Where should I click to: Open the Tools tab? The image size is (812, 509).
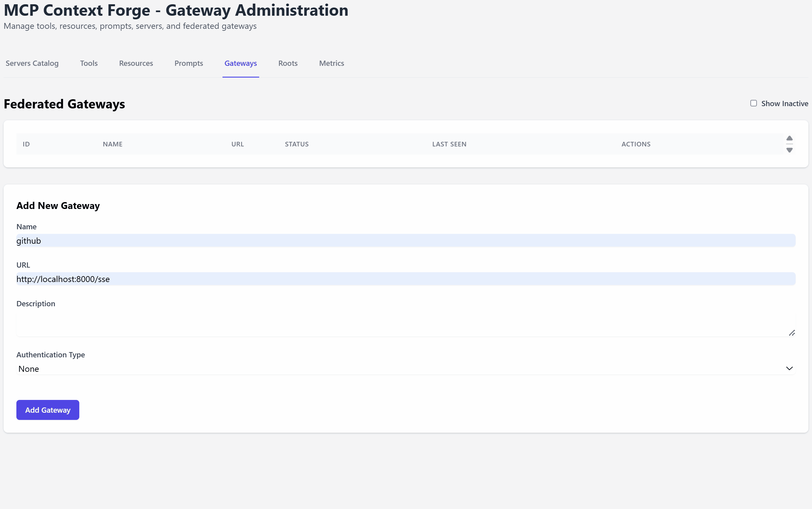coord(88,63)
